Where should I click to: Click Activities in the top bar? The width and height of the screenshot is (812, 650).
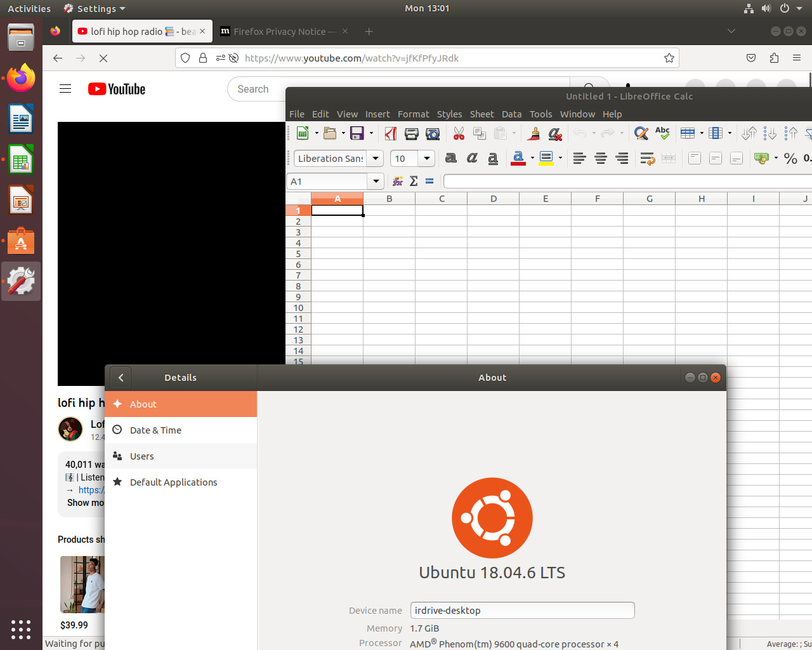click(29, 8)
